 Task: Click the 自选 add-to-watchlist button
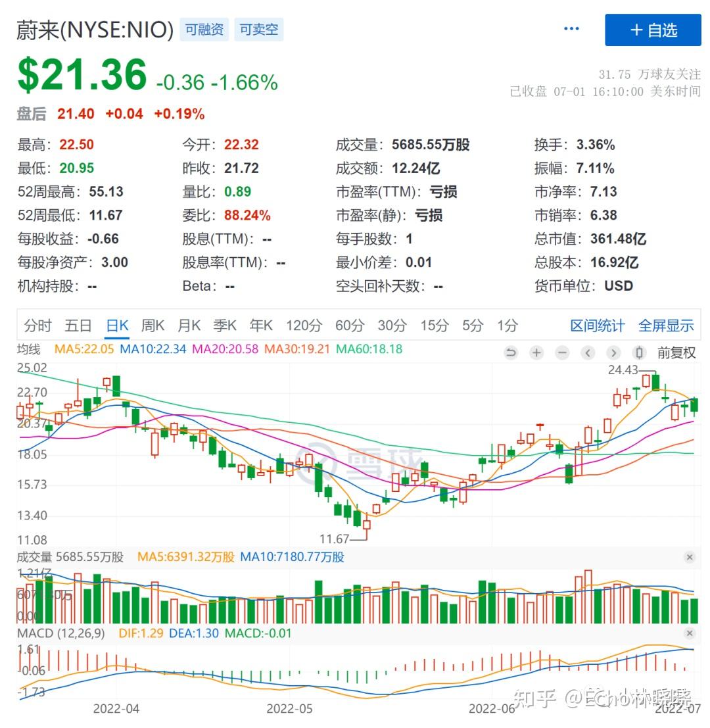pos(652,30)
